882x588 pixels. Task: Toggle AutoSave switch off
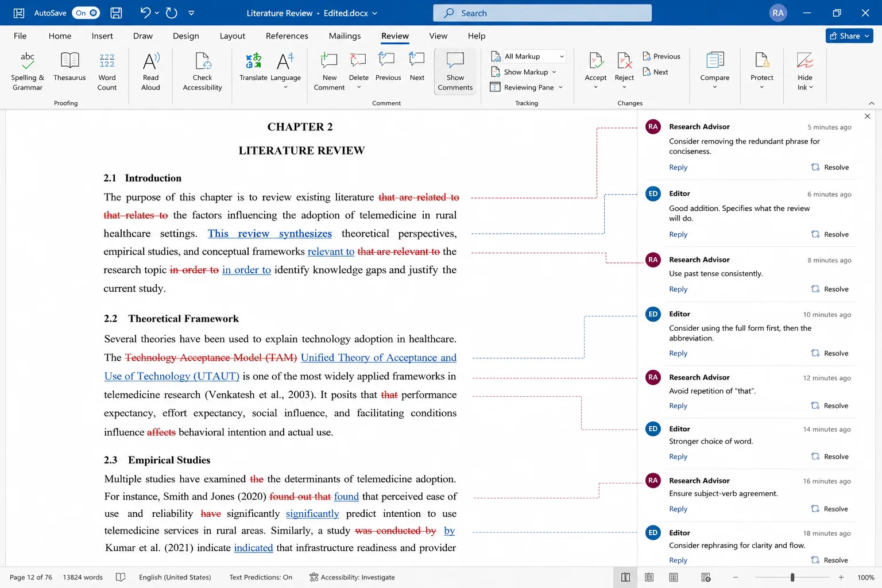87,13
